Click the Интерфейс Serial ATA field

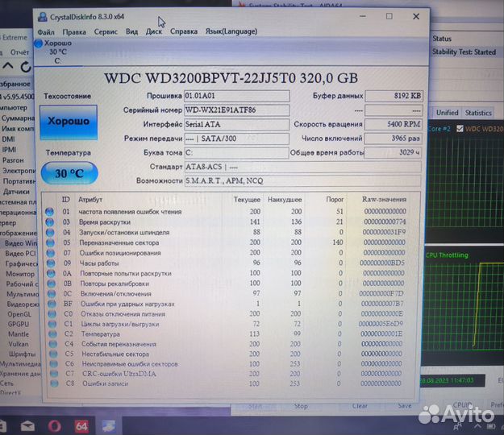[237, 124]
